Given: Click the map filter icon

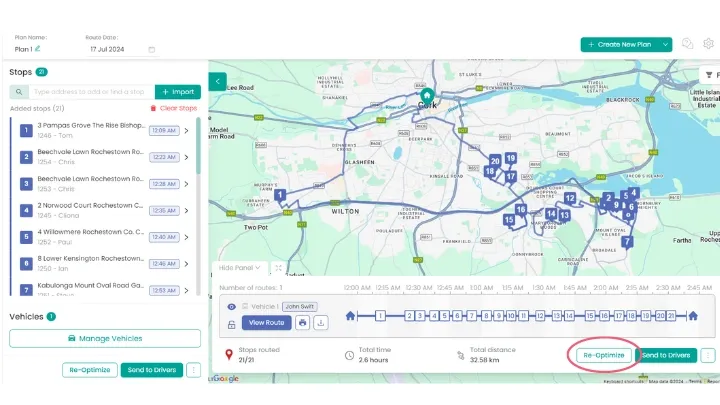Looking at the screenshot, I should pyautogui.click(x=708, y=75).
